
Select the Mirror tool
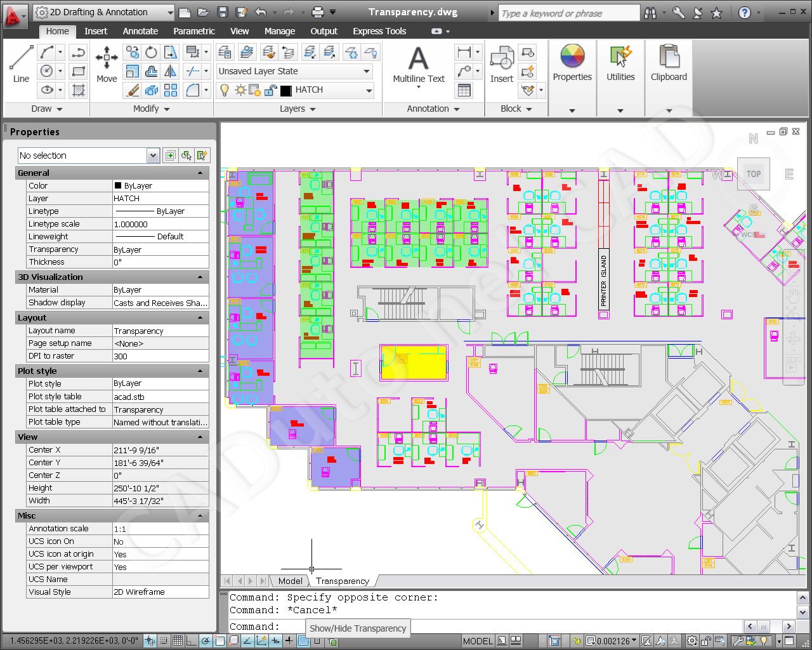pos(170,71)
